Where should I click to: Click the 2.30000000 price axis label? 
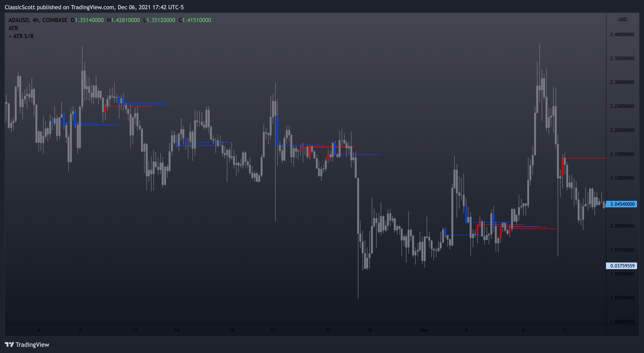point(622,82)
